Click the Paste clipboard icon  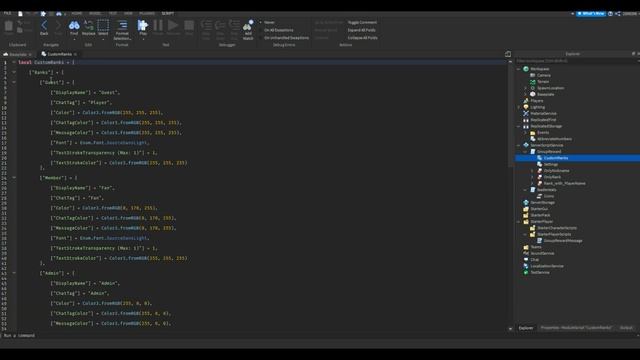coord(9,27)
